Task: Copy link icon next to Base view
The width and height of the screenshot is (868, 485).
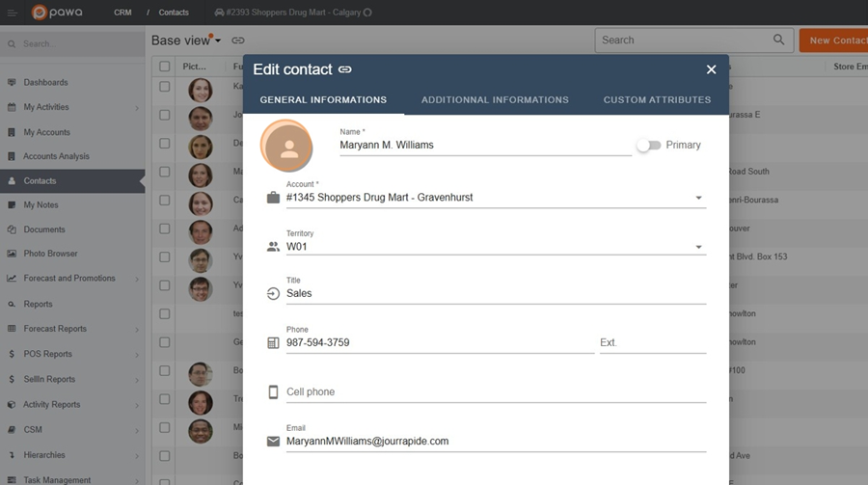Action: click(238, 40)
